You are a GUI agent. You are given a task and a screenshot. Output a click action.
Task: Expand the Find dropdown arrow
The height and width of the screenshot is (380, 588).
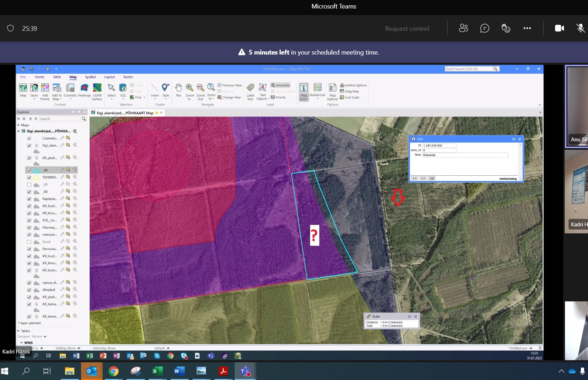(x=144, y=97)
